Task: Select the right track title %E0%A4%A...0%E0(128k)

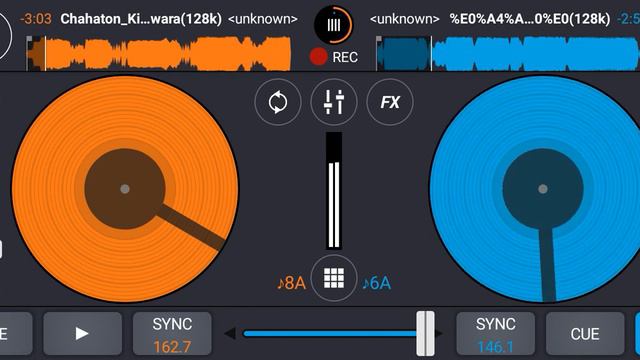Action: [x=530, y=19]
